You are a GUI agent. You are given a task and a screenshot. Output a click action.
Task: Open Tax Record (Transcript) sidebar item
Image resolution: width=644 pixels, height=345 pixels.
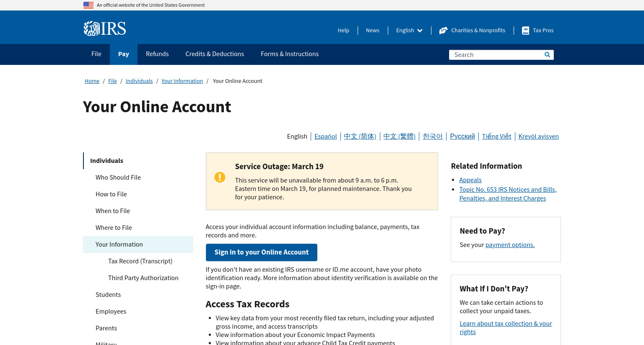pos(140,261)
